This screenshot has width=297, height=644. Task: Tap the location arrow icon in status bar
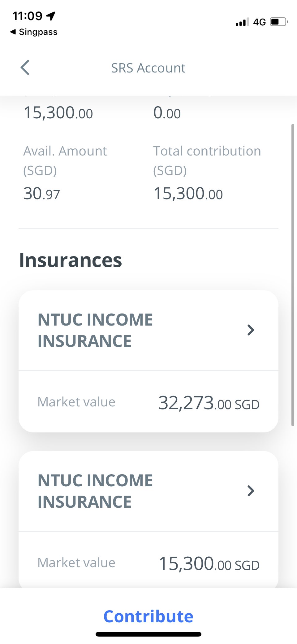(x=51, y=16)
